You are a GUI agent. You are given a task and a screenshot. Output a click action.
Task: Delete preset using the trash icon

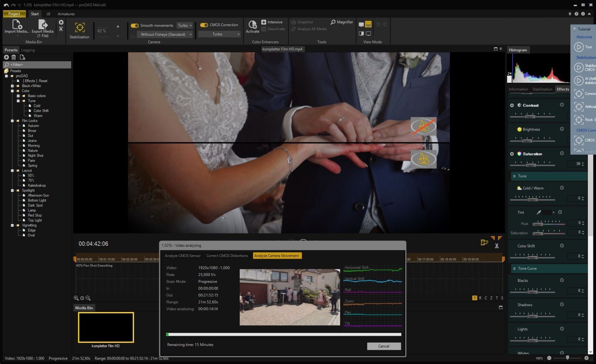point(14,57)
